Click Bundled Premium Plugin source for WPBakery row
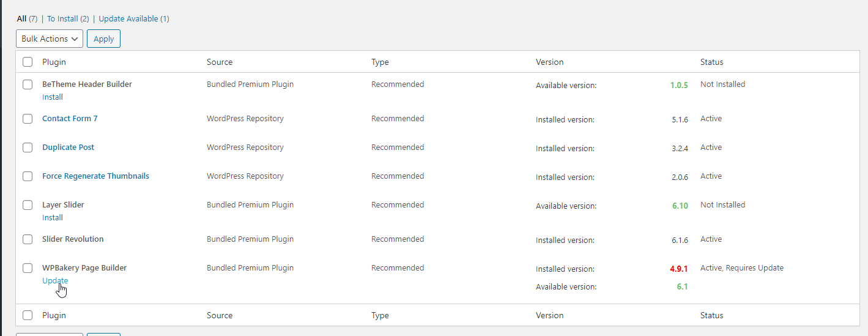868x336 pixels. 250,267
